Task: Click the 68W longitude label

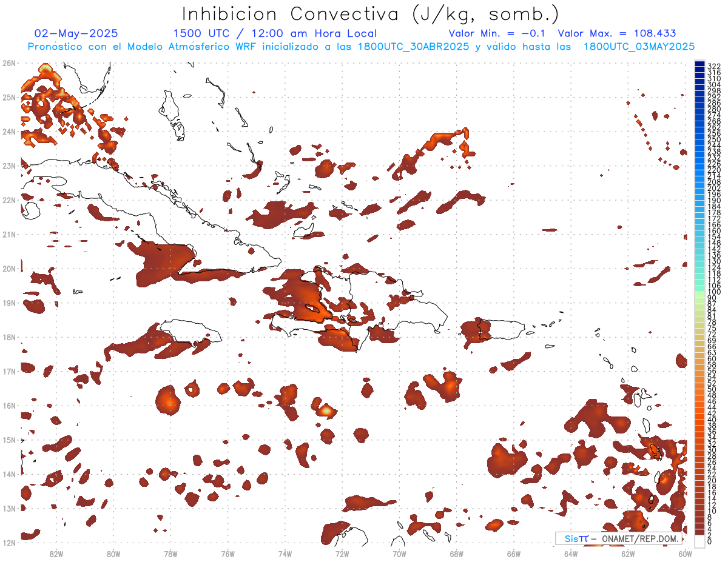Action: (456, 554)
